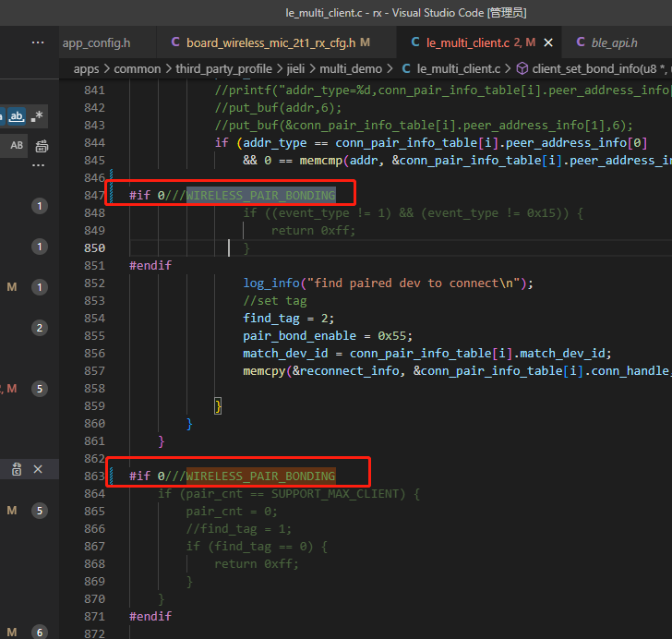Click the highlighted closing bracket on line 859

[218, 406]
